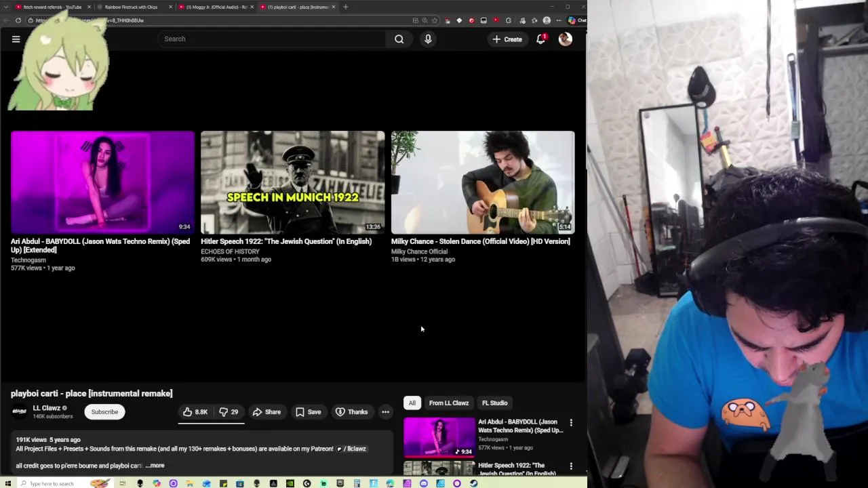Open Discord from the taskbar
The width and height of the screenshot is (868, 488).
(424, 483)
